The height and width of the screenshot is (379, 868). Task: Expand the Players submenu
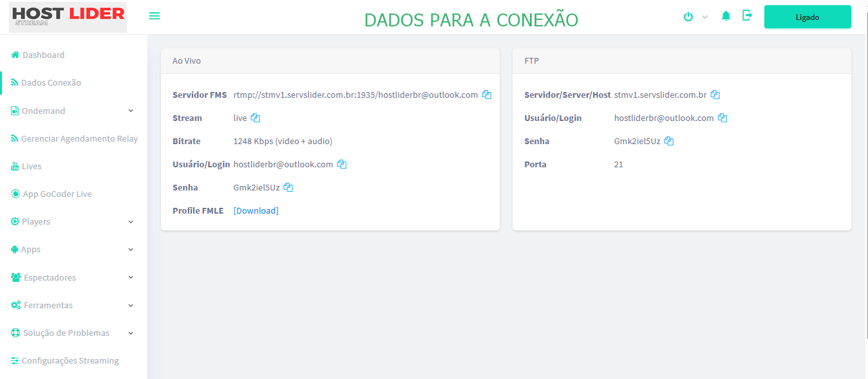pos(73,221)
